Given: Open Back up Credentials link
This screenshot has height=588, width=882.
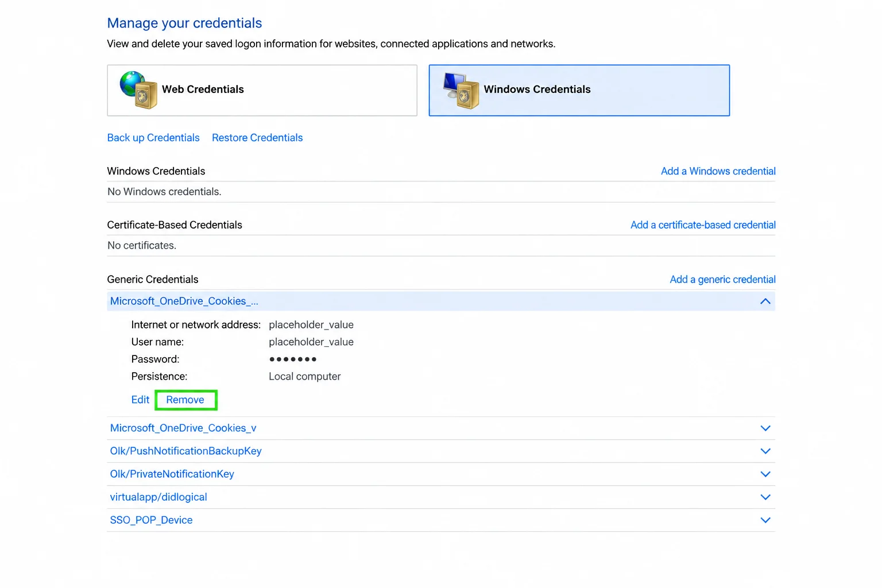Looking at the screenshot, I should click(153, 138).
